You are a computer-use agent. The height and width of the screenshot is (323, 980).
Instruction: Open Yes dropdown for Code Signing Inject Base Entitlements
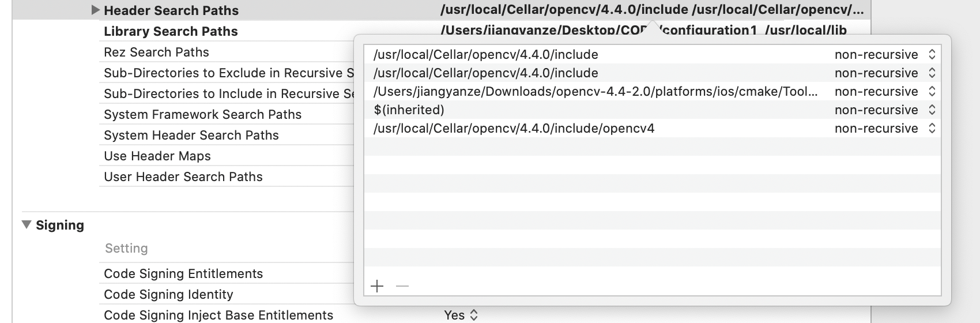point(461,315)
